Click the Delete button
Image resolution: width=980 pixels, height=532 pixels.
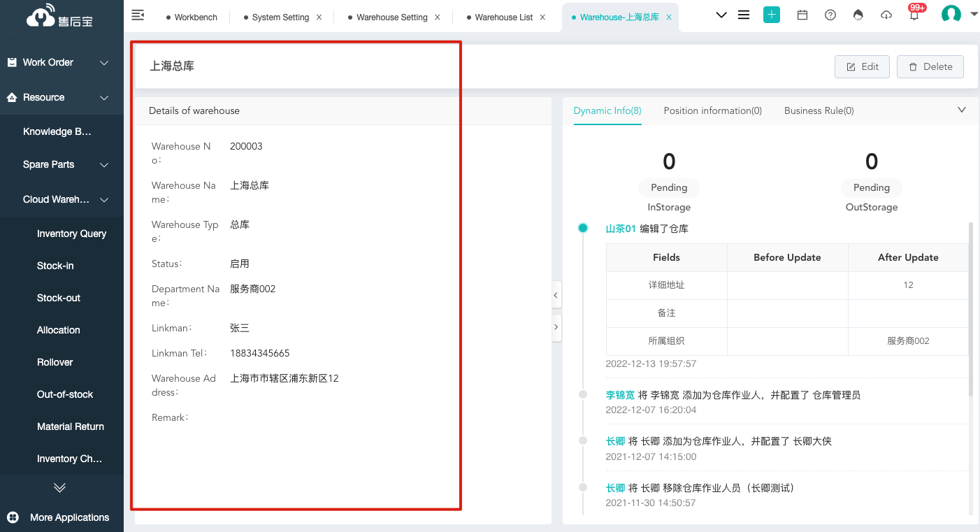click(930, 66)
